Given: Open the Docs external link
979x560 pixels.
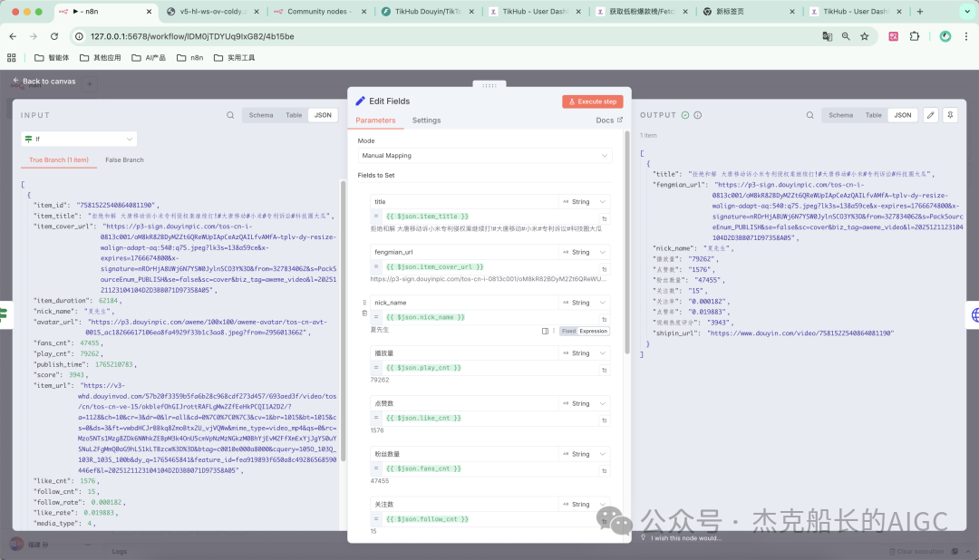Looking at the screenshot, I should pyautogui.click(x=609, y=120).
